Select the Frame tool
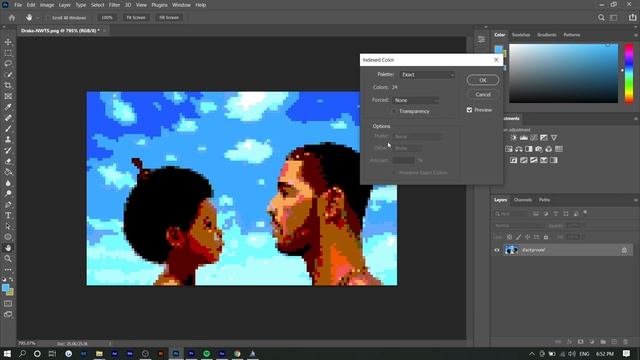Screen dimensions: 640x360 8,96
